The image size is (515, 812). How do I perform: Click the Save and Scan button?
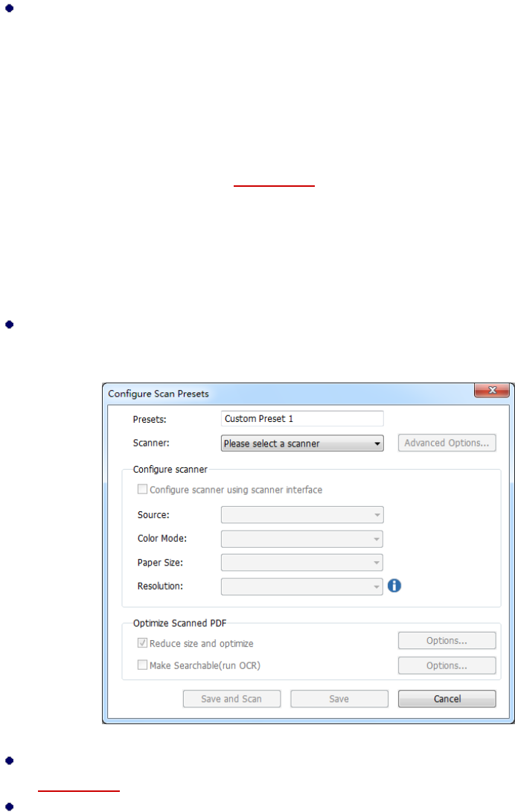coord(231,699)
